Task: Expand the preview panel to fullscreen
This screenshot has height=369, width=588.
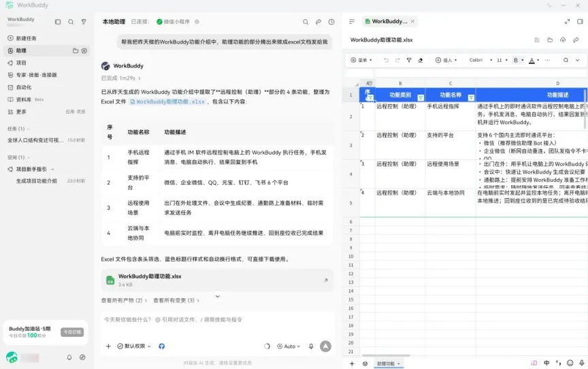Action: 567,22
